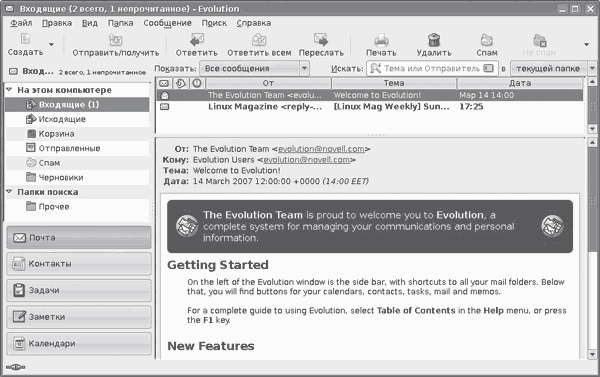Viewport: 600px width, 377px height.
Task: Click the sender's evolution@novell.com link
Action: point(321,149)
